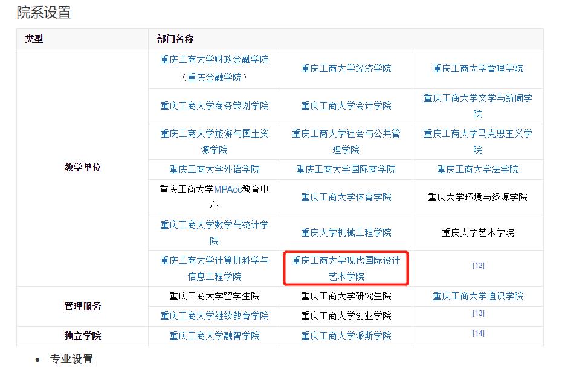Viewport: 588px width, 373px height.
Task: Open the 重庆工商大学继续教育学院 link
Action: point(214,316)
